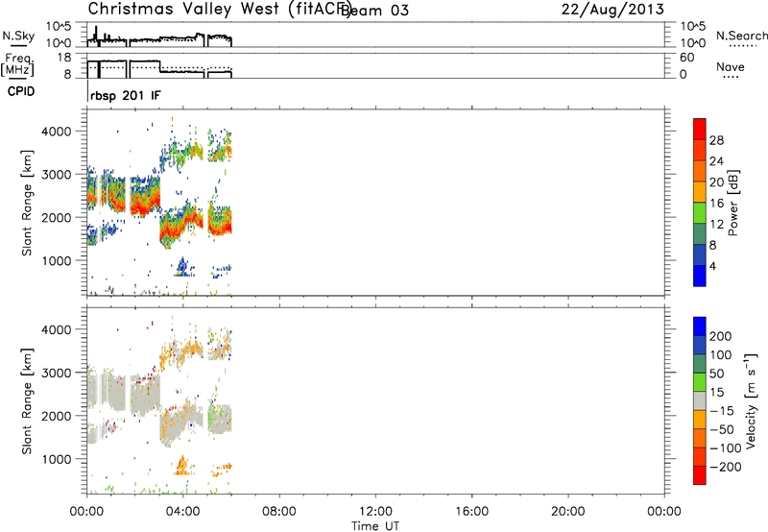Click the dotted line sample under 'N.Search'
Viewport: 768px width, 532px height.
(742, 46)
